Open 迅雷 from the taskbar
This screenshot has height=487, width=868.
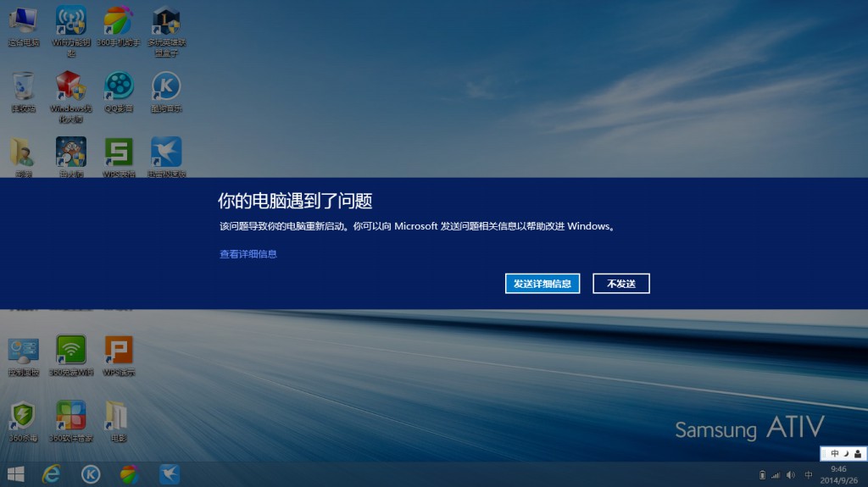coord(170,474)
